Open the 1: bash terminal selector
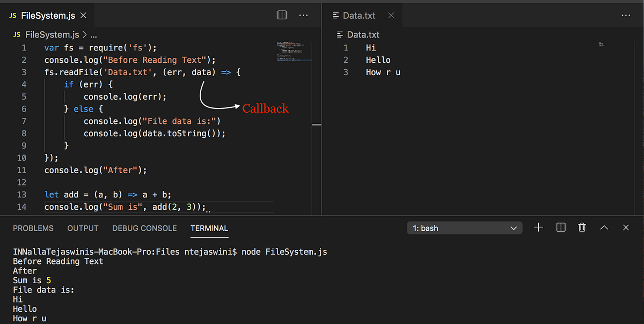The image size is (644, 324). (x=464, y=227)
